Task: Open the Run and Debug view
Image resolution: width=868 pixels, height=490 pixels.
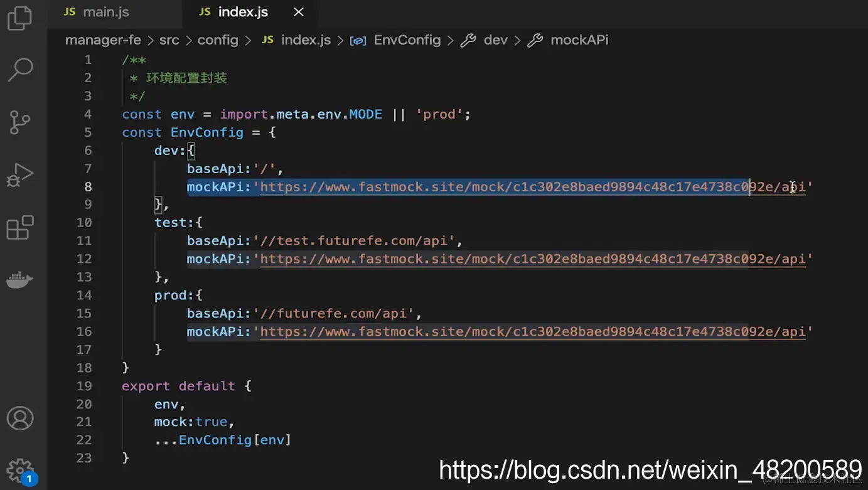Action: point(20,175)
